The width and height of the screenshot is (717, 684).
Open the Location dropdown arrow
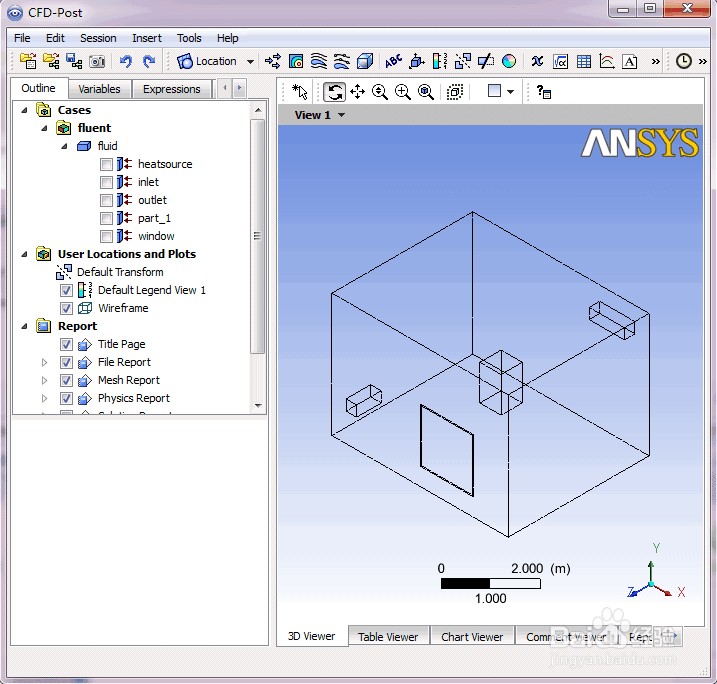[x=250, y=61]
